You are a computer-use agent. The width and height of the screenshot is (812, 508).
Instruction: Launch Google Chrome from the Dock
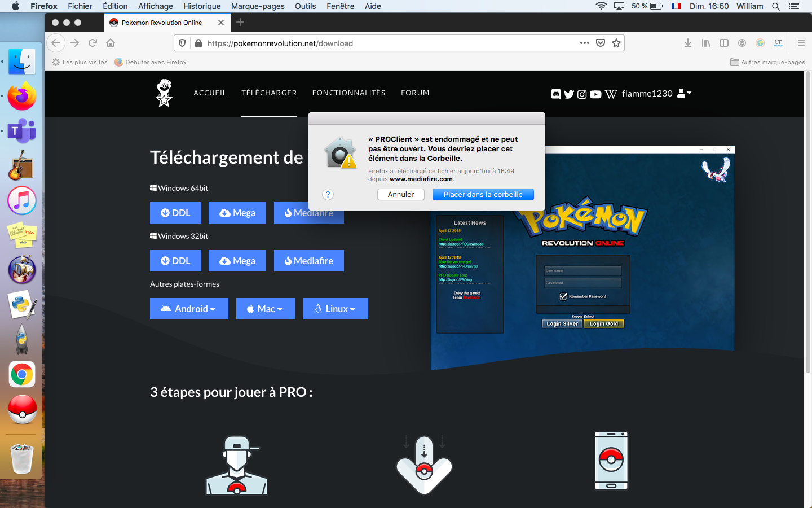[x=22, y=374]
